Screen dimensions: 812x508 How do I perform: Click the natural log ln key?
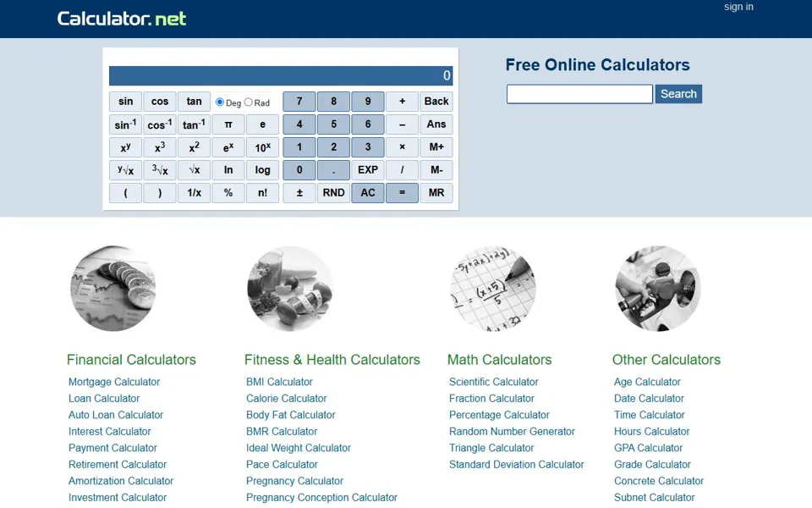tap(228, 170)
